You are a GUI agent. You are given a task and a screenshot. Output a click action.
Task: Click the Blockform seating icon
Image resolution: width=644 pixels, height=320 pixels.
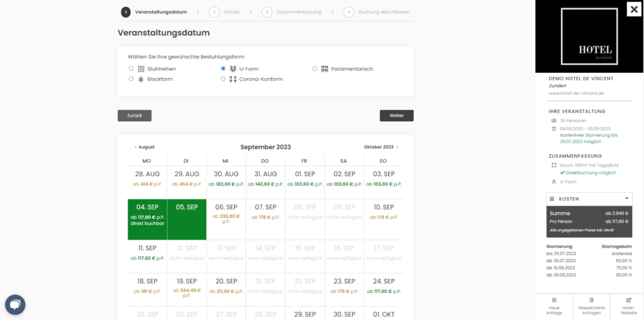pos(141,79)
